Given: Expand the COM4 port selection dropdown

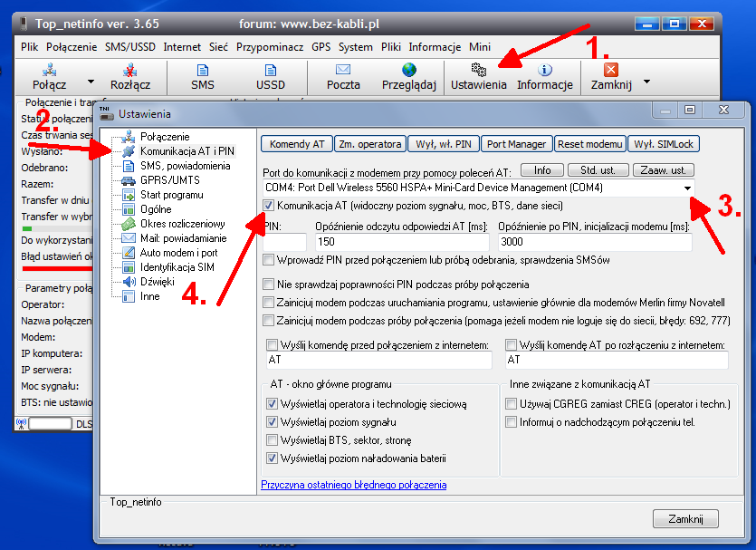Looking at the screenshot, I should [x=688, y=188].
